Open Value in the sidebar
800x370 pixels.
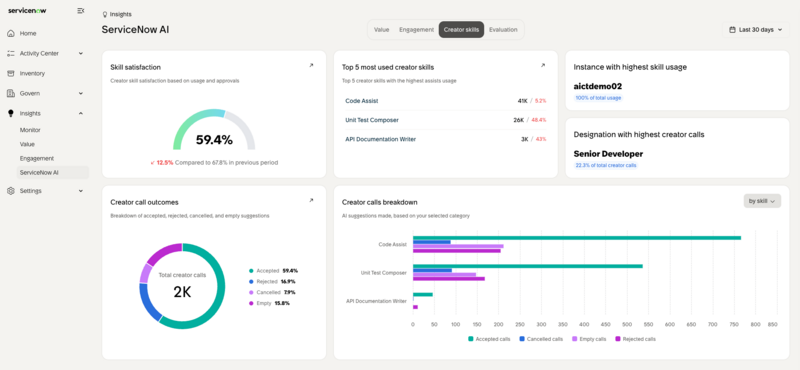pyautogui.click(x=27, y=144)
